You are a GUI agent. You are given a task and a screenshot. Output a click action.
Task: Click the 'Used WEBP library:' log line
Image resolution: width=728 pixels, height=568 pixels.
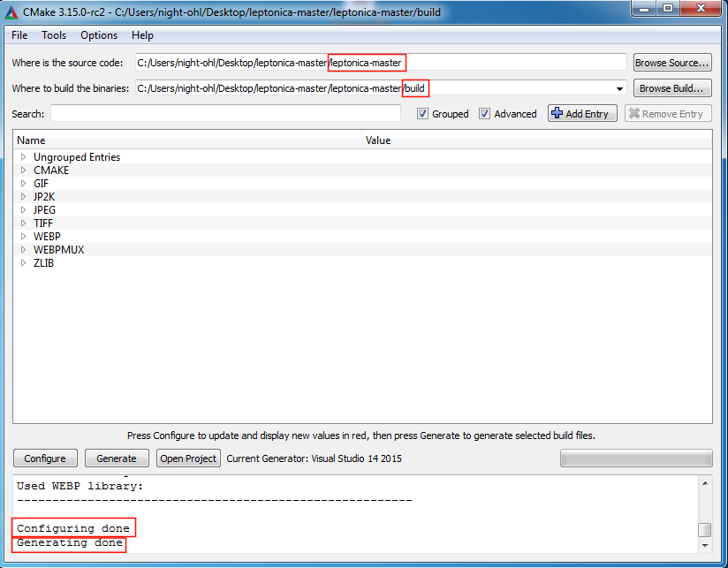click(80, 486)
